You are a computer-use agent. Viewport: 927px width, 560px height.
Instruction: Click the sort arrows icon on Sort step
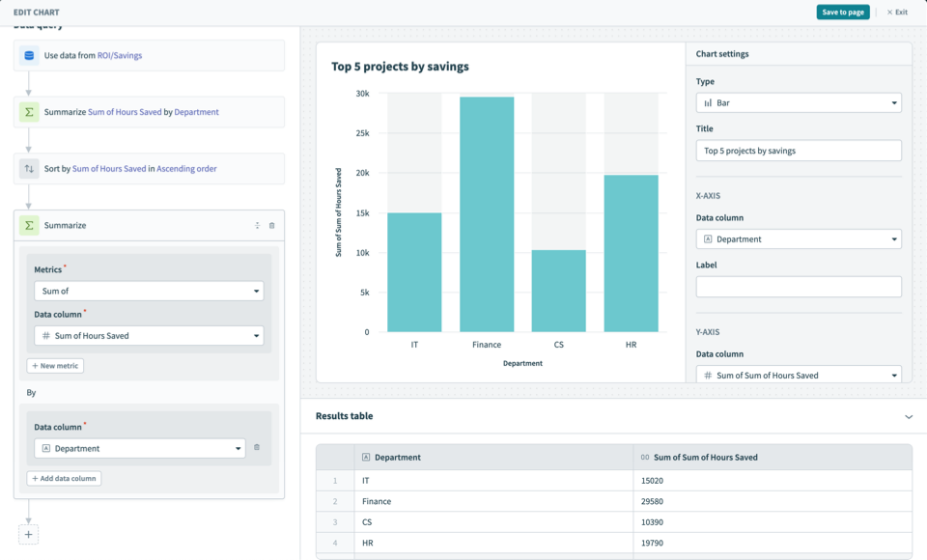[x=29, y=168]
